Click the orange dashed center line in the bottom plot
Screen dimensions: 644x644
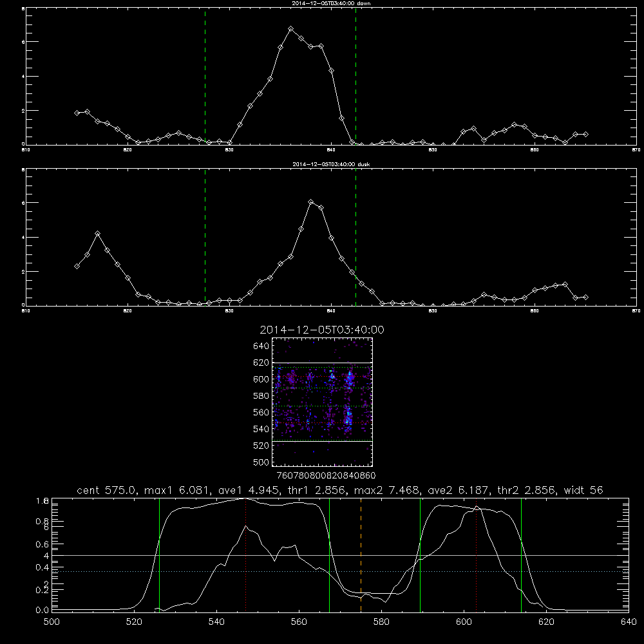tap(361, 555)
